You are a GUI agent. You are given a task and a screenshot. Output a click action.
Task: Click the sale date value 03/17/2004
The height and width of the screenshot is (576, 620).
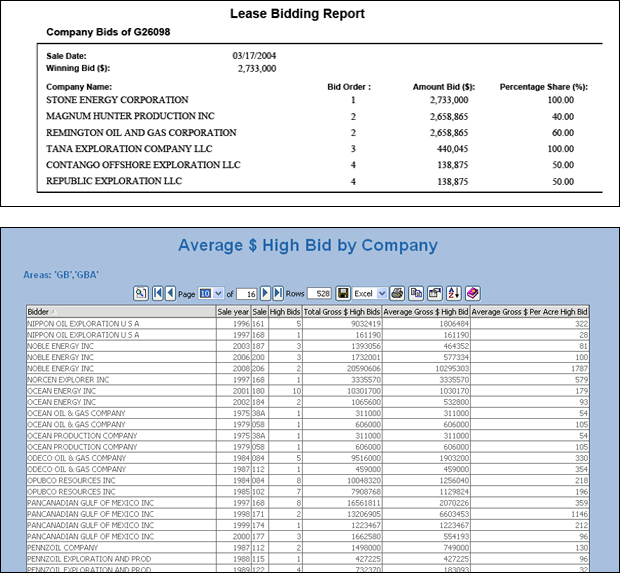click(254, 55)
